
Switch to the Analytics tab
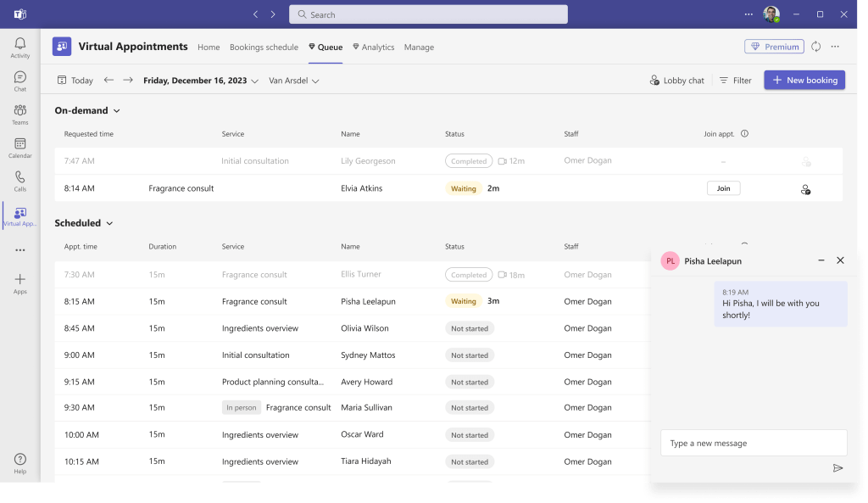[373, 48]
